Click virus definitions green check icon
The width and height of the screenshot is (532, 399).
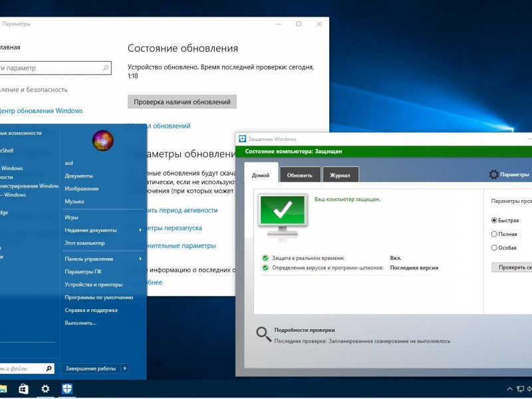(265, 268)
